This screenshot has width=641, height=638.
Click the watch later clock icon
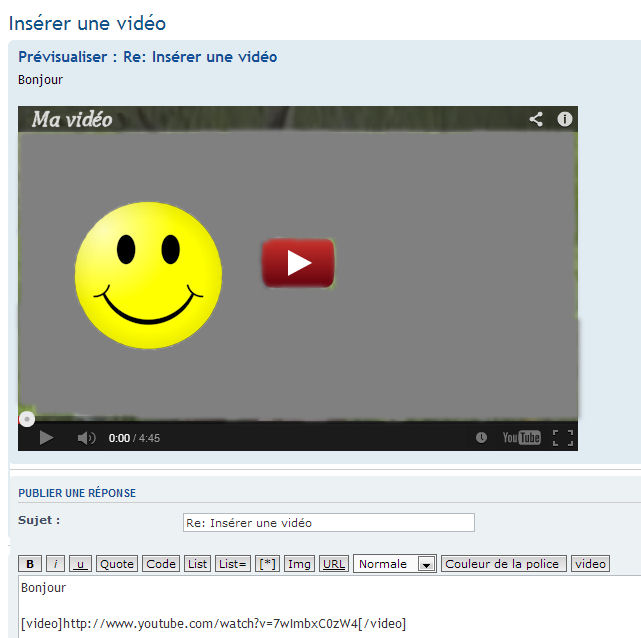482,438
